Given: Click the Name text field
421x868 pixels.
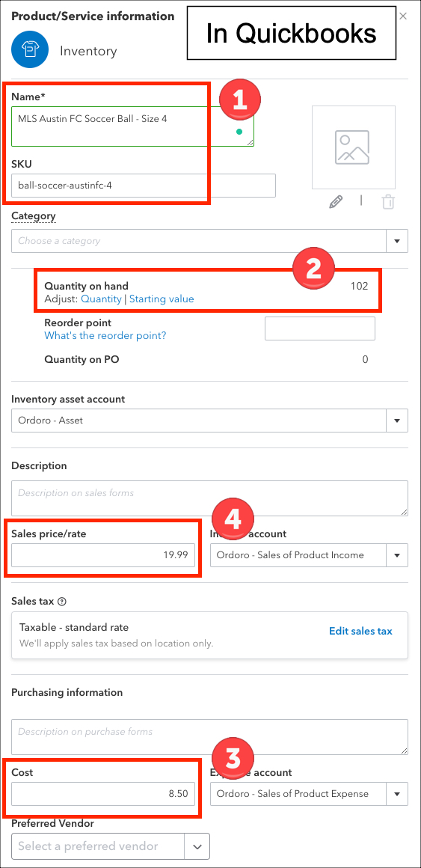Looking at the screenshot, I should 133,126.
